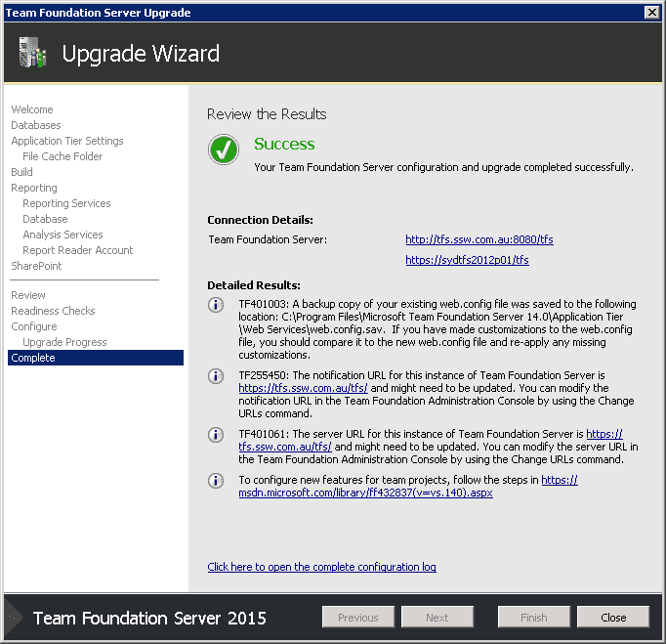Follow the TF255450 notification URL link
This screenshot has height=644, width=666.
[x=303, y=388]
